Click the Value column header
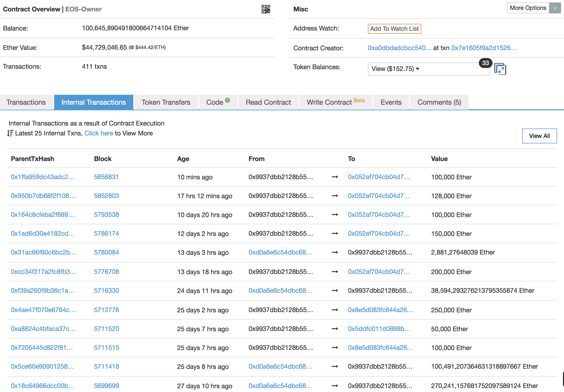The height and width of the screenshot is (392, 564). point(439,159)
